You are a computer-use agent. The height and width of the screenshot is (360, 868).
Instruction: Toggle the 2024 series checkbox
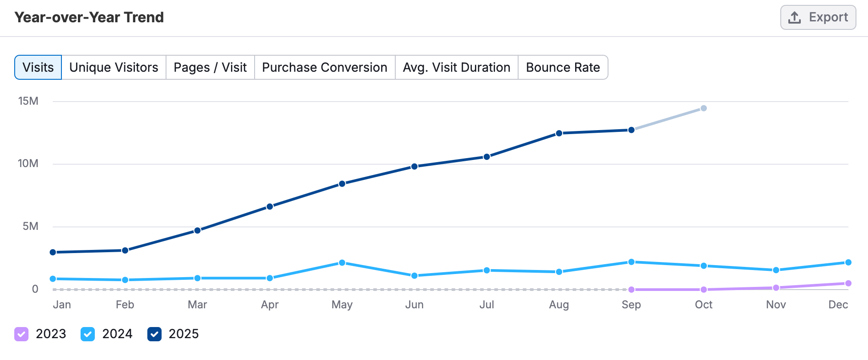tap(88, 334)
